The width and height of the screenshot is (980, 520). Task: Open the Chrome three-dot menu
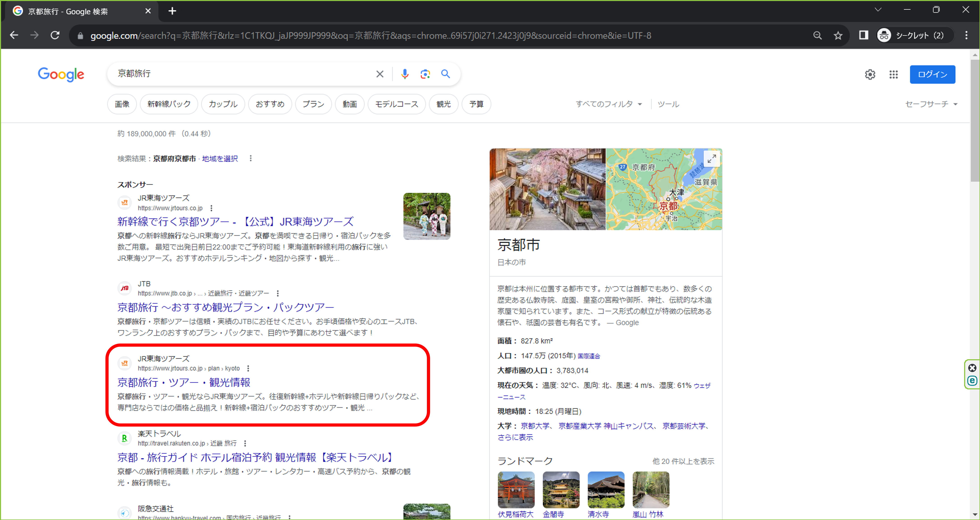click(966, 35)
